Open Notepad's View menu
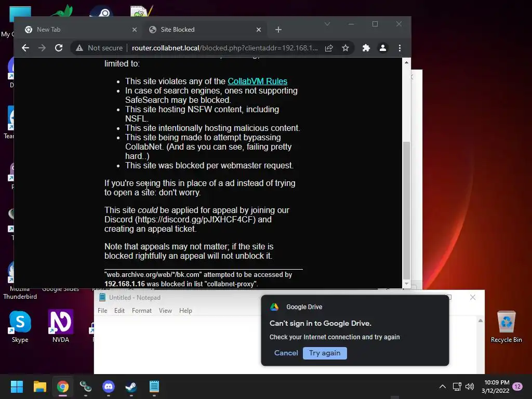The width and height of the screenshot is (532, 399). click(x=165, y=311)
